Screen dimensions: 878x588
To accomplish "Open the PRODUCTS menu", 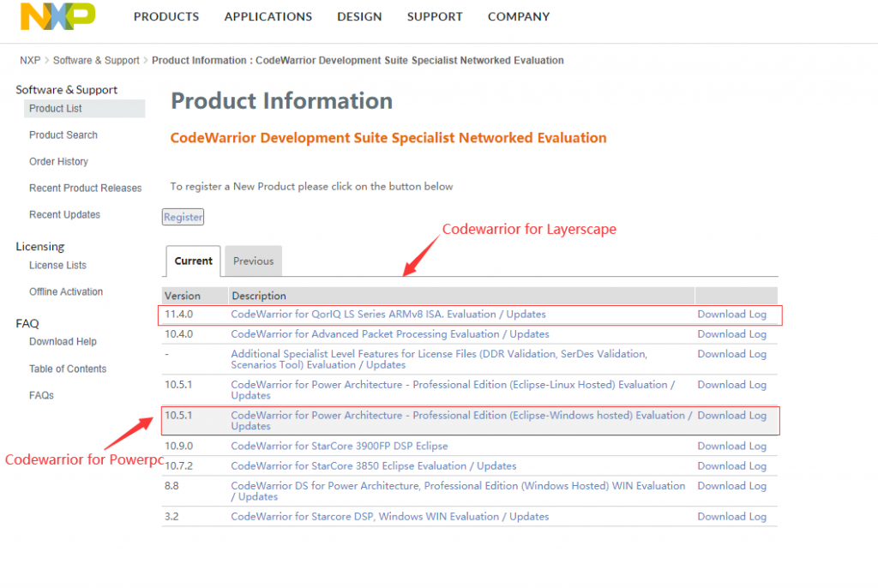I will 166,17.
